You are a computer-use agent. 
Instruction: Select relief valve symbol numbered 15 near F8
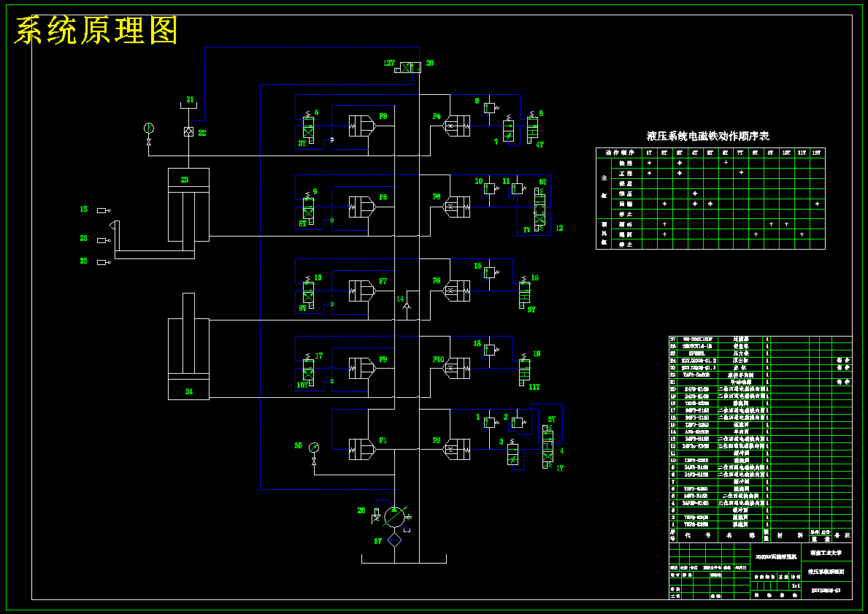490,272
